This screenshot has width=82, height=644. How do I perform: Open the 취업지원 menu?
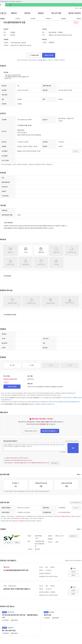tap(27, 13)
